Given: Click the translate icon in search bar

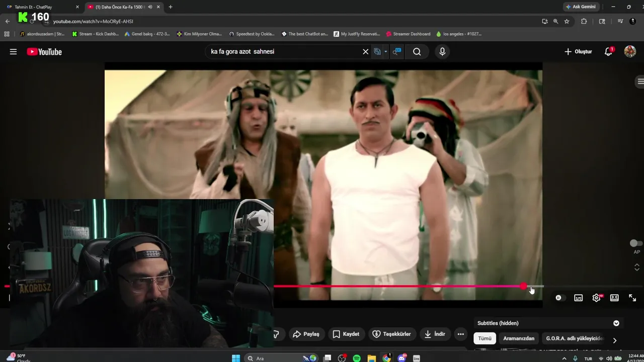Looking at the screenshot, I should tap(377, 52).
